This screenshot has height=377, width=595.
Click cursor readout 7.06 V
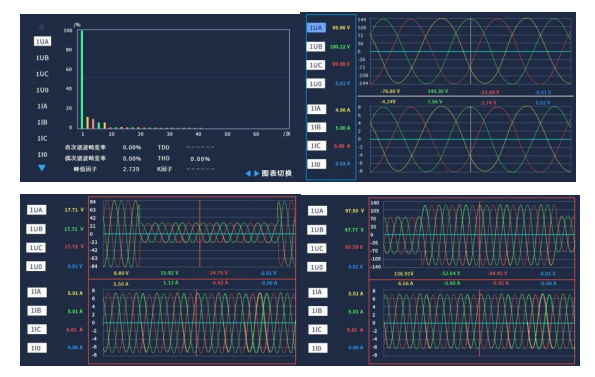[x=435, y=102]
